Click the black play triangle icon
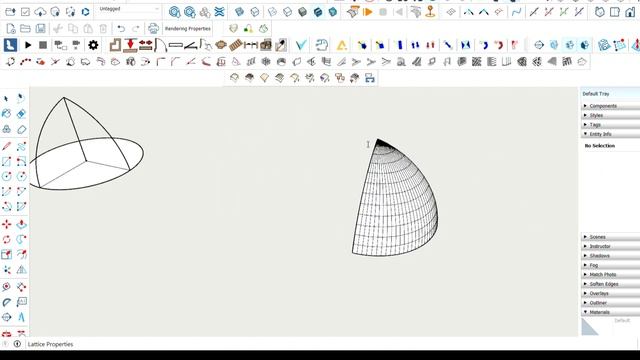The image size is (640, 360). click(28, 45)
